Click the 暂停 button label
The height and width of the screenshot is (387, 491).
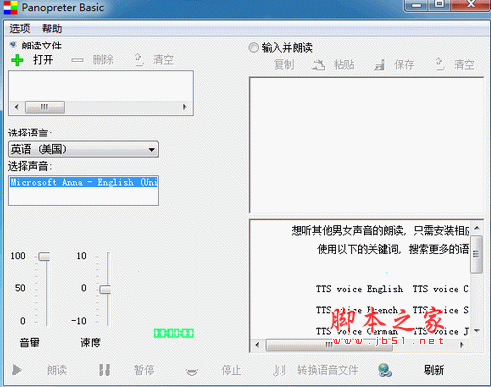144,370
